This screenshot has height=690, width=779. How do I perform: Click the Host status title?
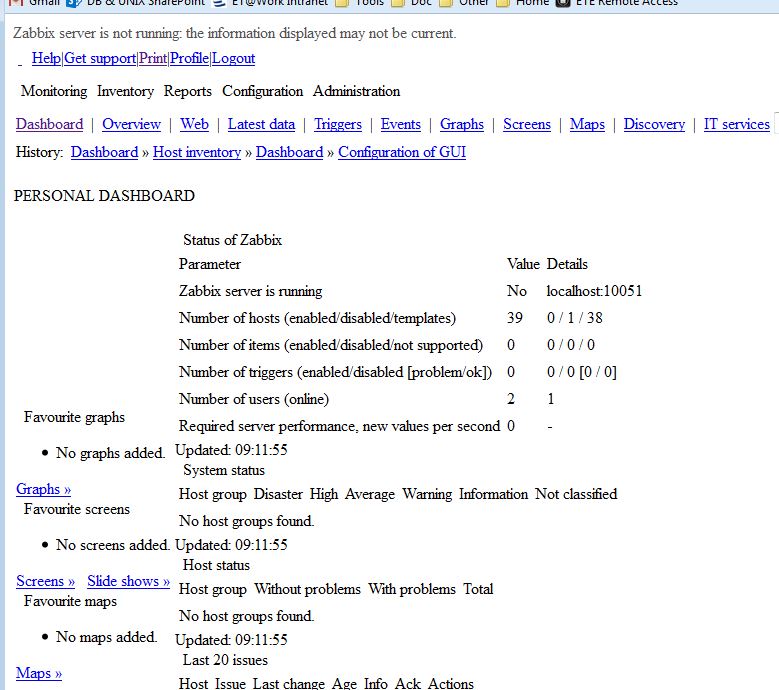(216, 565)
